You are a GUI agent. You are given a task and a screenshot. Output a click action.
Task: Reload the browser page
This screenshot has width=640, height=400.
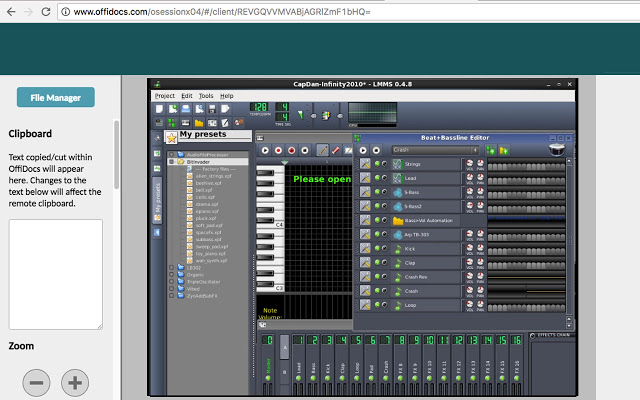[46, 12]
